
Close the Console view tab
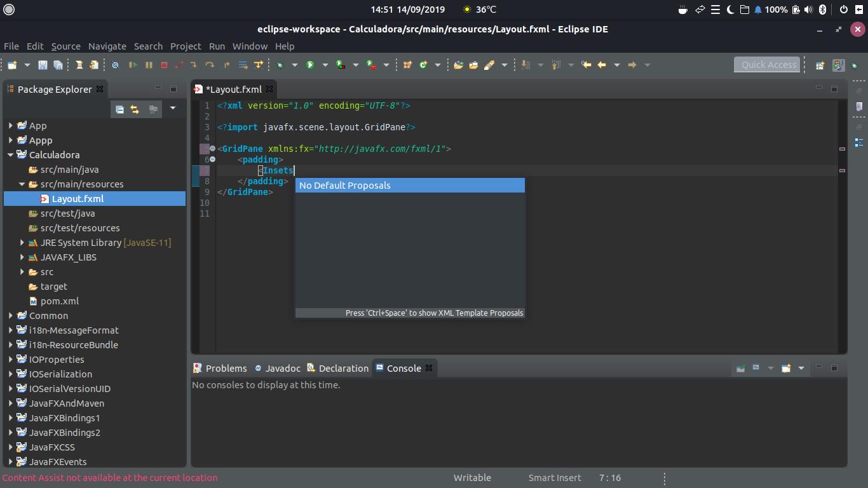pos(429,369)
